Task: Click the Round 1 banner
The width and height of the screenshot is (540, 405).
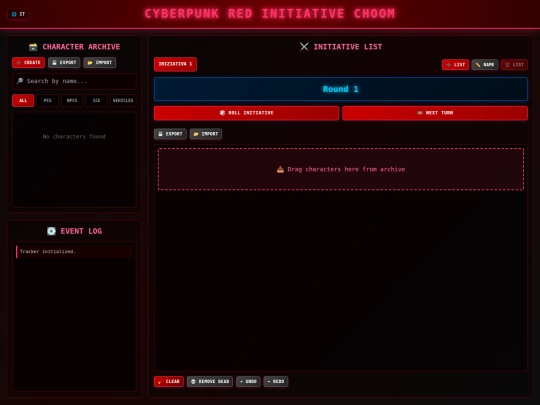Action: [x=341, y=89]
